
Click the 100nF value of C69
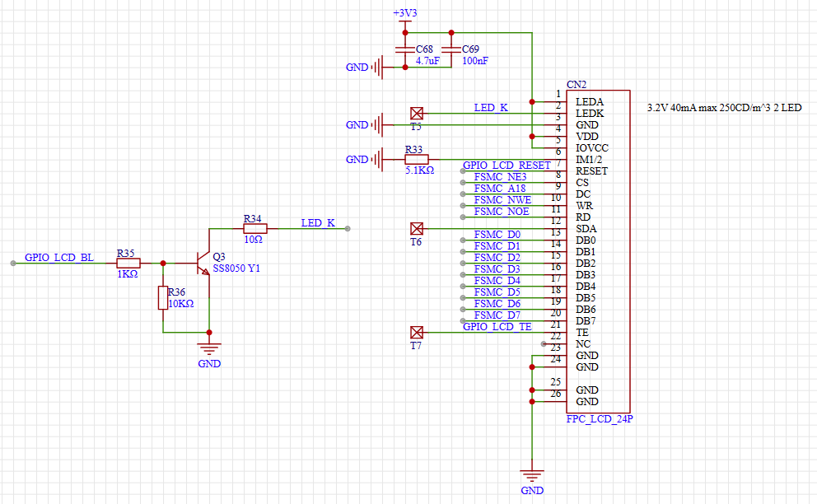pos(475,61)
